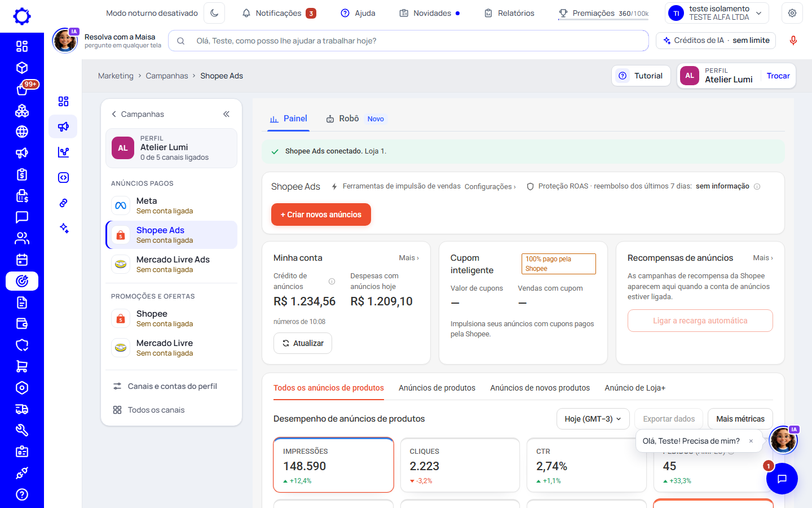Click the Premiações 360/100k progress indicator

[603, 13]
